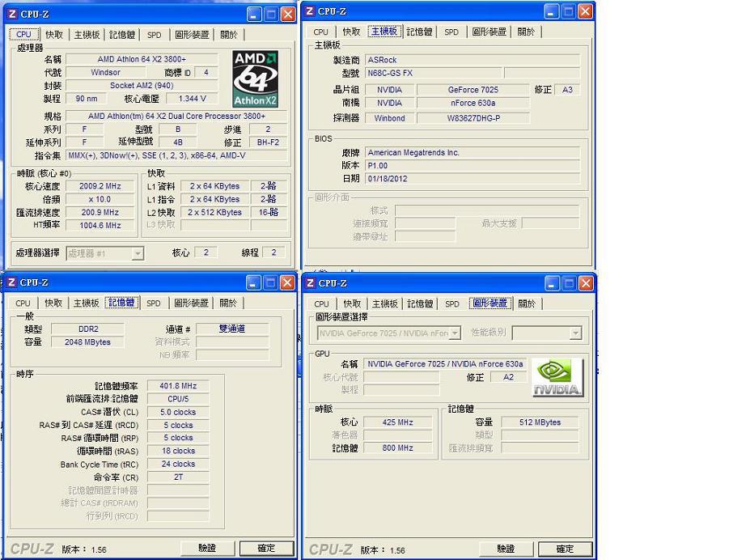Screen dimensions: 746x560
Task: Switch to 主機板 tab in the Athlon CPU window
Action: [x=87, y=35]
